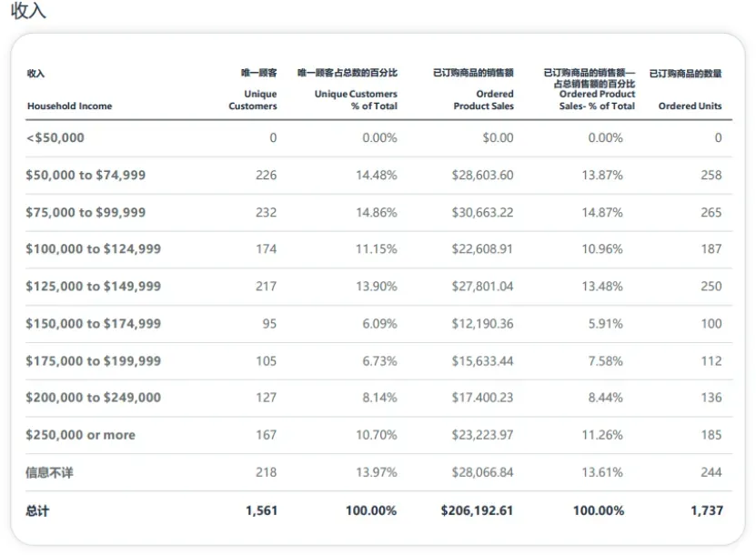This screenshot has height=556, width=756.
Task: Select the <$50,000 income row label
Action: pos(55,138)
